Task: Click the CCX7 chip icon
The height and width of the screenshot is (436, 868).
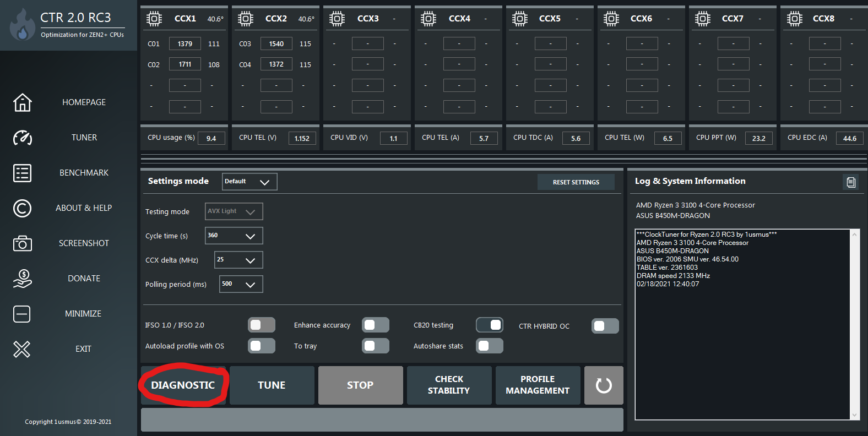Action: click(x=703, y=19)
